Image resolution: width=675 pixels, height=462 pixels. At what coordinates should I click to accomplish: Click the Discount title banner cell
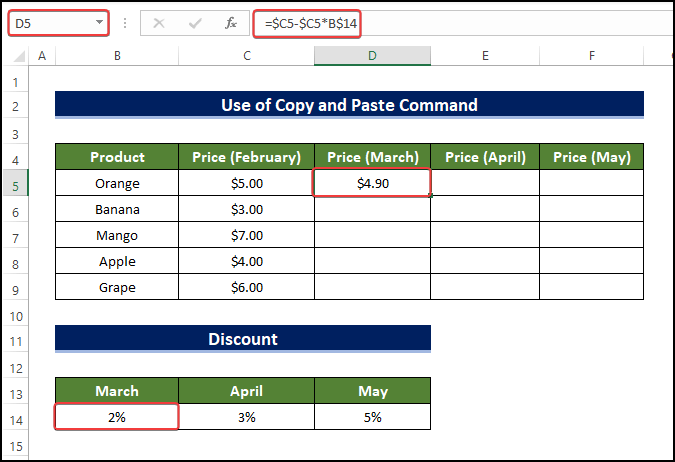[x=243, y=339]
